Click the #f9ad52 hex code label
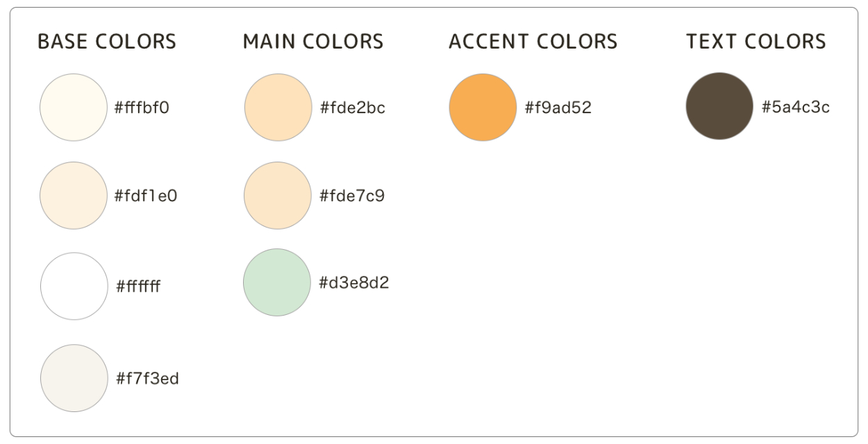The width and height of the screenshot is (868, 444). 558,108
